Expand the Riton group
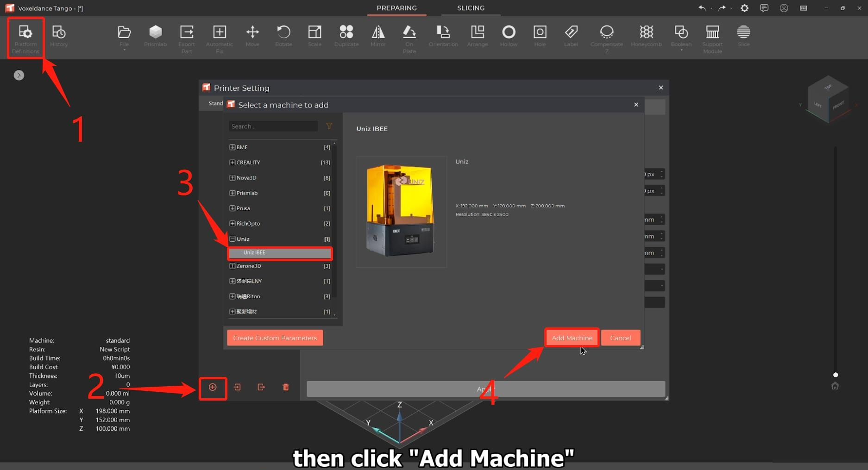 click(x=233, y=296)
